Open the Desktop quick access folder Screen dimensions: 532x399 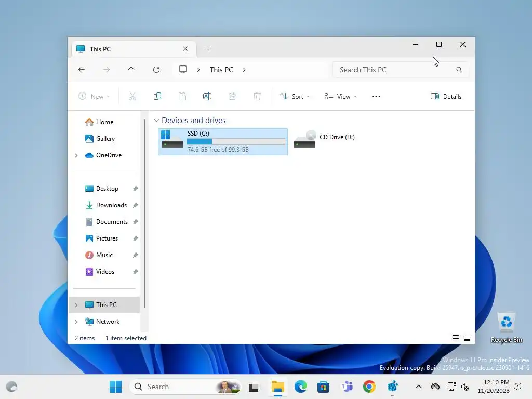[x=107, y=188]
